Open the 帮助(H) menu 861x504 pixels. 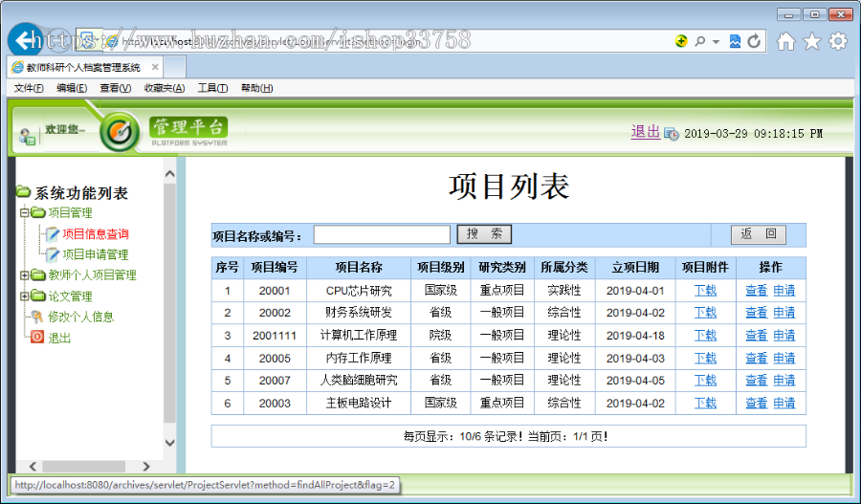pos(256,88)
